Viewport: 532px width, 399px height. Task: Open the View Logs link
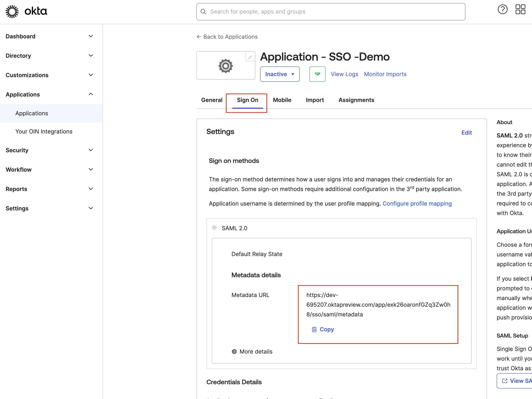coord(344,74)
